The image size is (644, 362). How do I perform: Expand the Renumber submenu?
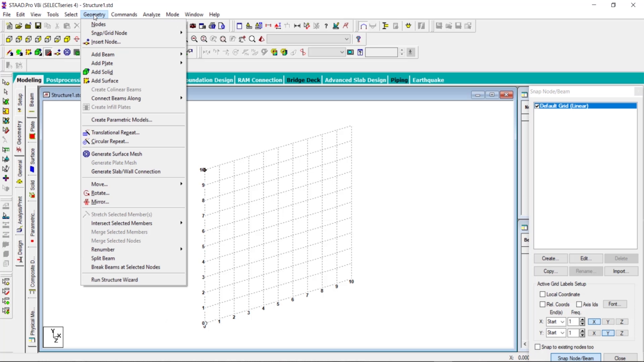pos(133,249)
